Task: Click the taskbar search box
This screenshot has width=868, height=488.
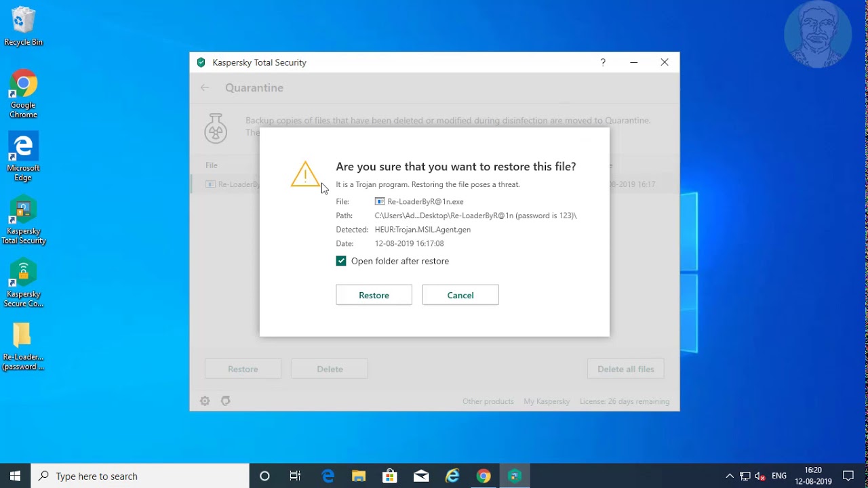Action: click(x=140, y=476)
